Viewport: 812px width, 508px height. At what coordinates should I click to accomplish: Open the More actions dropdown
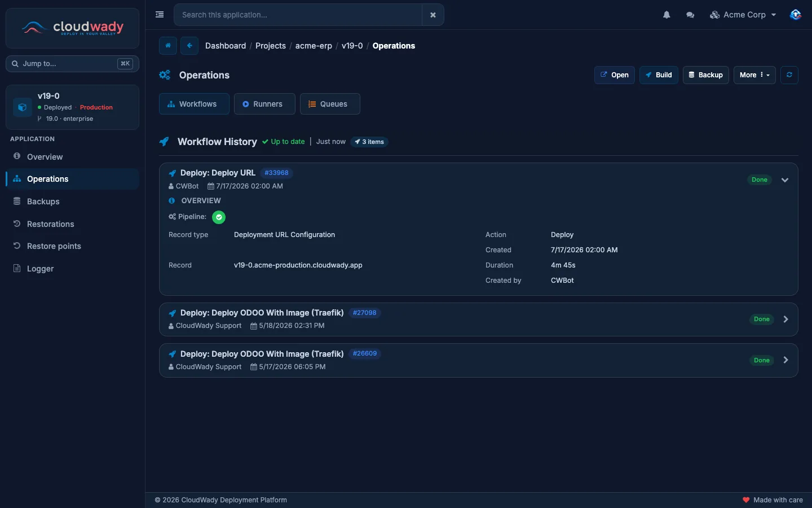pos(754,75)
